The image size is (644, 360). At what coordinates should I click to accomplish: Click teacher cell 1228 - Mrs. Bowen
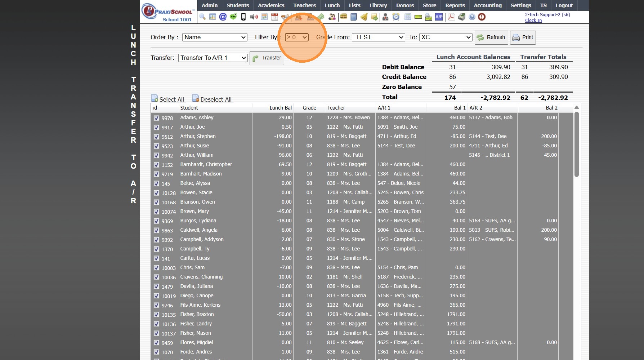point(348,117)
